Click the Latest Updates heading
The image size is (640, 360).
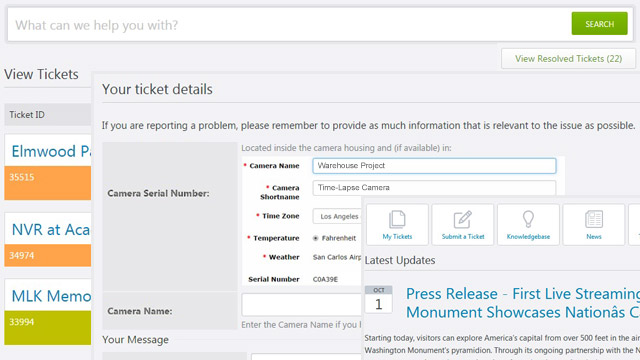[x=400, y=260]
